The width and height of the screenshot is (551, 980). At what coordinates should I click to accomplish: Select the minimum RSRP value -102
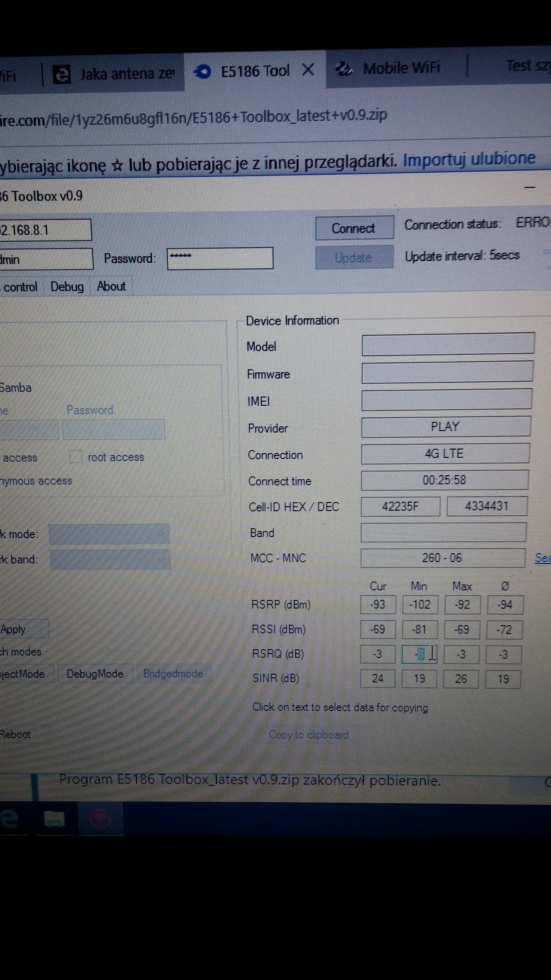[x=420, y=604]
